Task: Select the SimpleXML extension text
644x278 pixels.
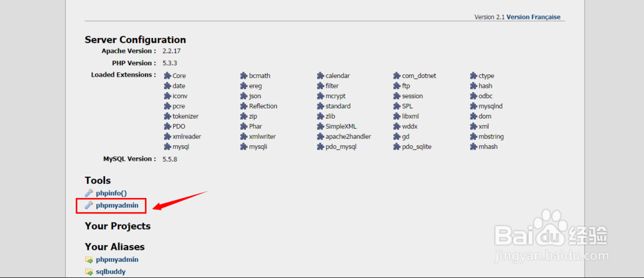Action: click(341, 126)
